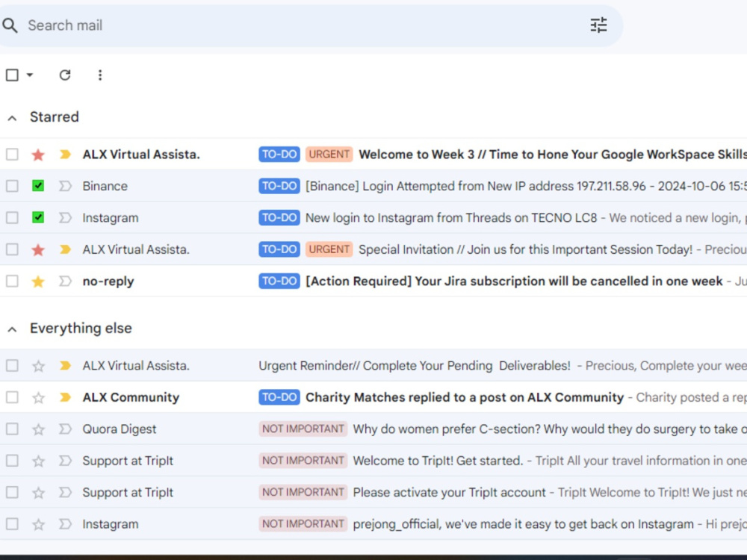Refresh the inbox
The image size is (747, 560).
click(65, 75)
